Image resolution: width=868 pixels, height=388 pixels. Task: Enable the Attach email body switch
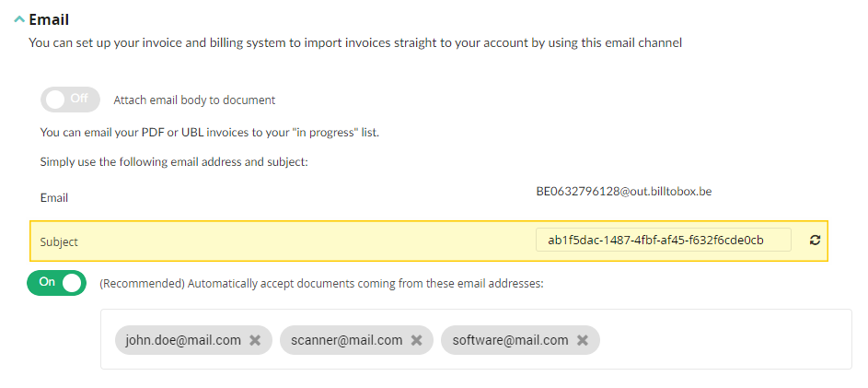click(70, 100)
